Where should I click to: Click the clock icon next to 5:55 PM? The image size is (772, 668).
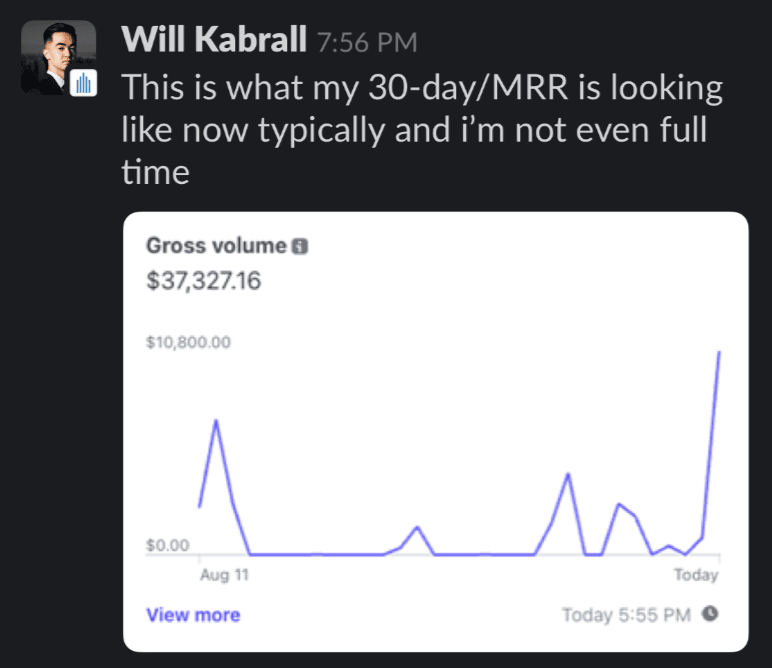click(x=710, y=614)
